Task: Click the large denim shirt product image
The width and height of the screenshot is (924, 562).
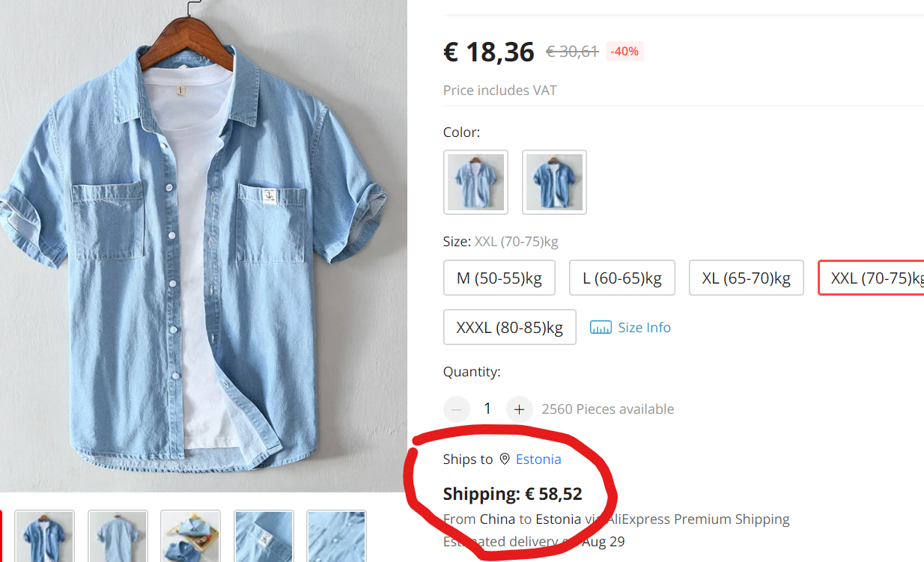Action: (x=202, y=247)
